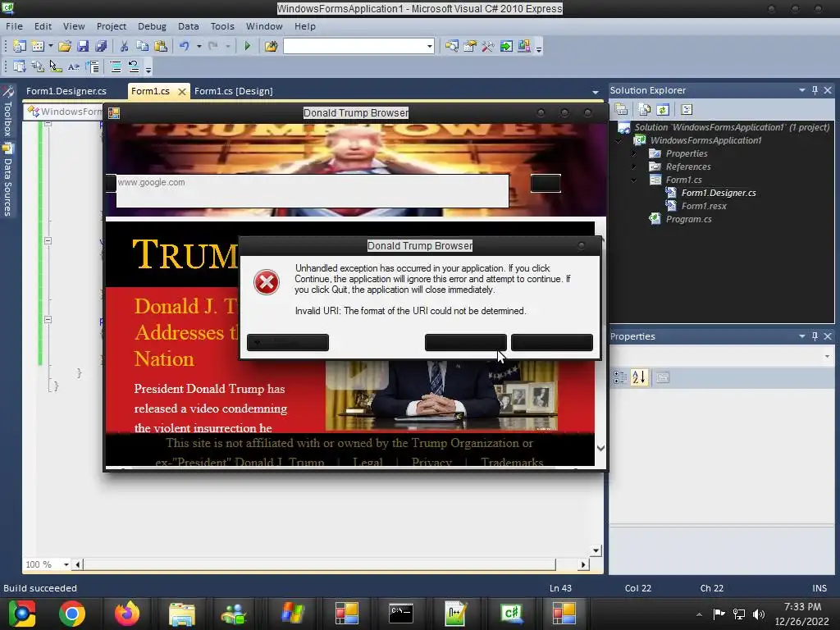
Task: Open the Data Sources side tab
Action: pyautogui.click(x=7, y=180)
